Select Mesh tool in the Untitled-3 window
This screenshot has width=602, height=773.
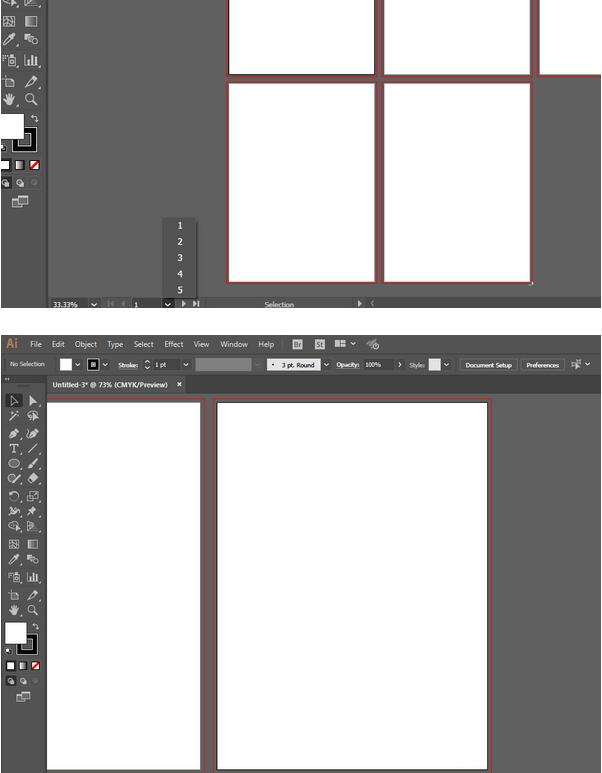14,544
